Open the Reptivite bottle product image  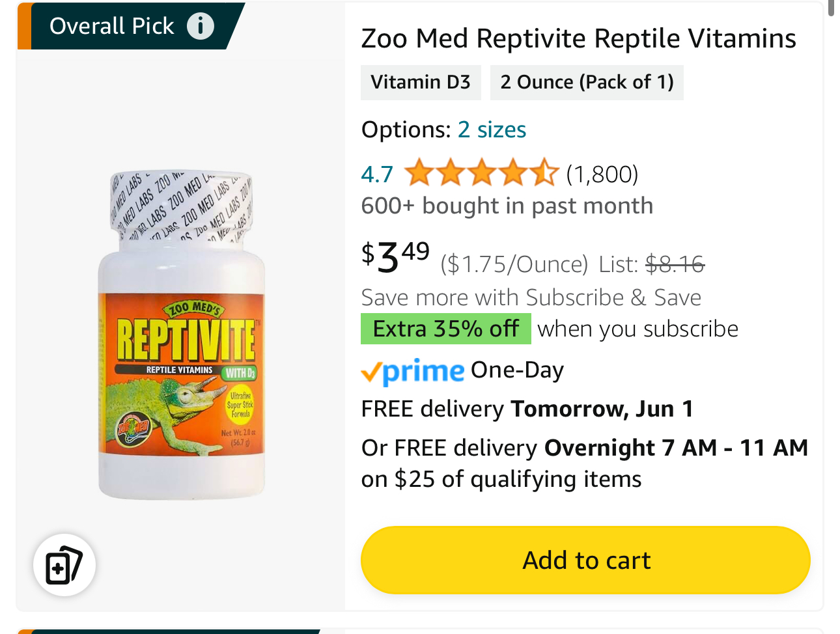[x=182, y=337]
